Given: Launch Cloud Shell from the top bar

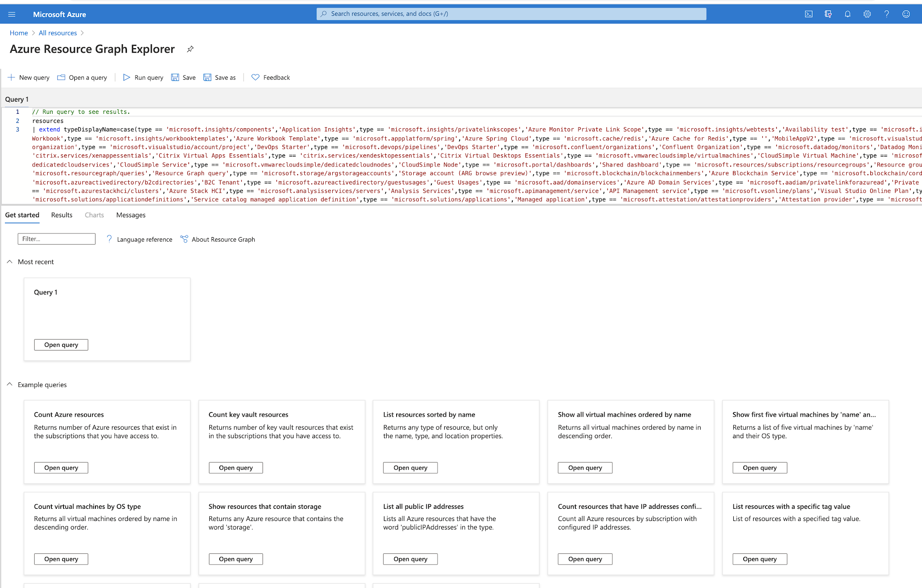Looking at the screenshot, I should coord(809,14).
